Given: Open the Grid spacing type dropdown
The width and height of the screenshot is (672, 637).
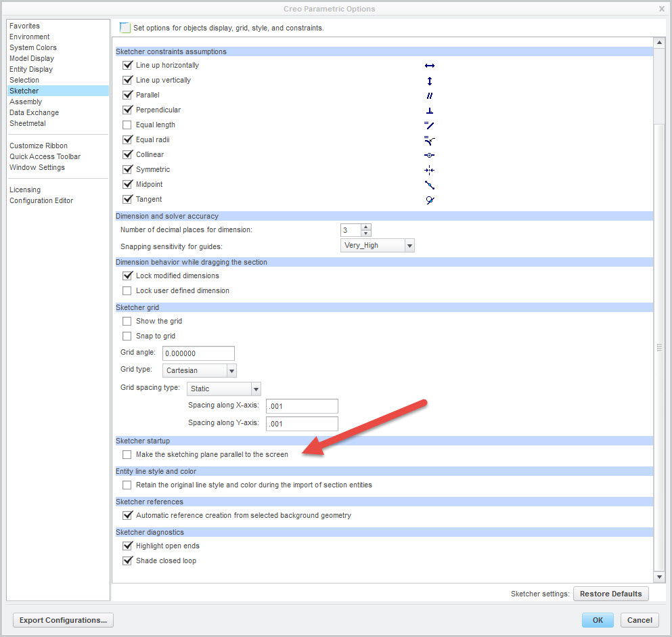Looking at the screenshot, I should coord(224,389).
